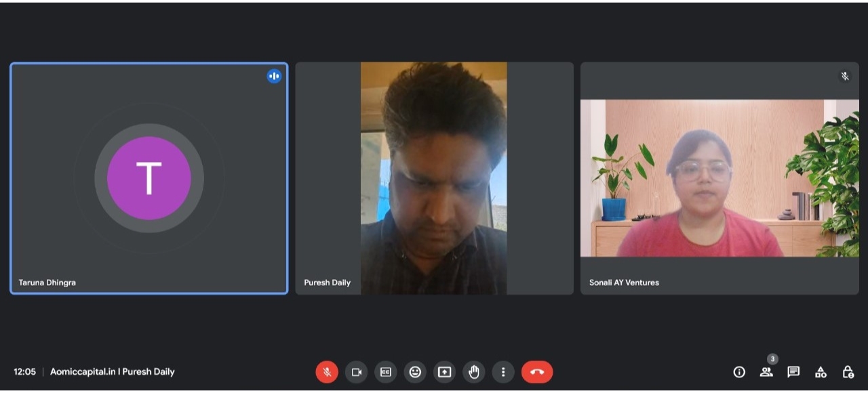Open the meeting details info icon
Viewport: 868px width, 393px height.
pyautogui.click(x=739, y=372)
